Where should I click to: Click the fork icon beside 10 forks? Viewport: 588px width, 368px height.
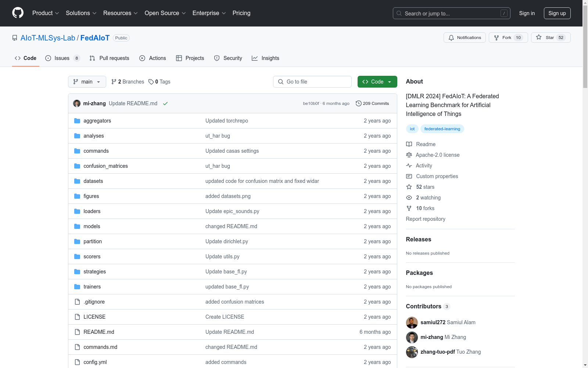(409, 208)
